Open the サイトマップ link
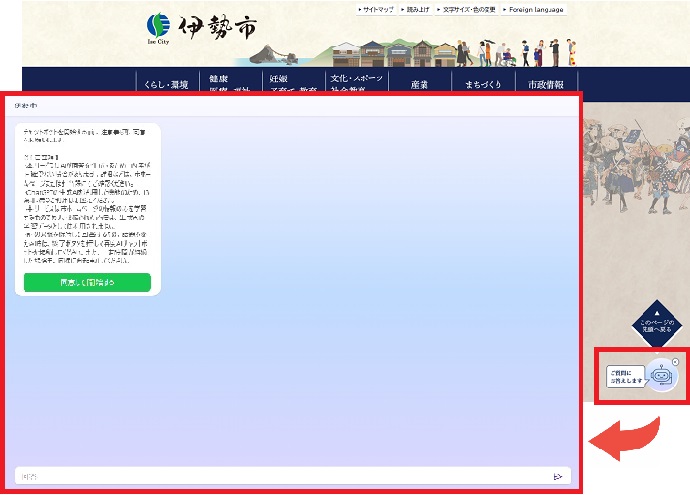The image size is (690, 495). tap(376, 10)
